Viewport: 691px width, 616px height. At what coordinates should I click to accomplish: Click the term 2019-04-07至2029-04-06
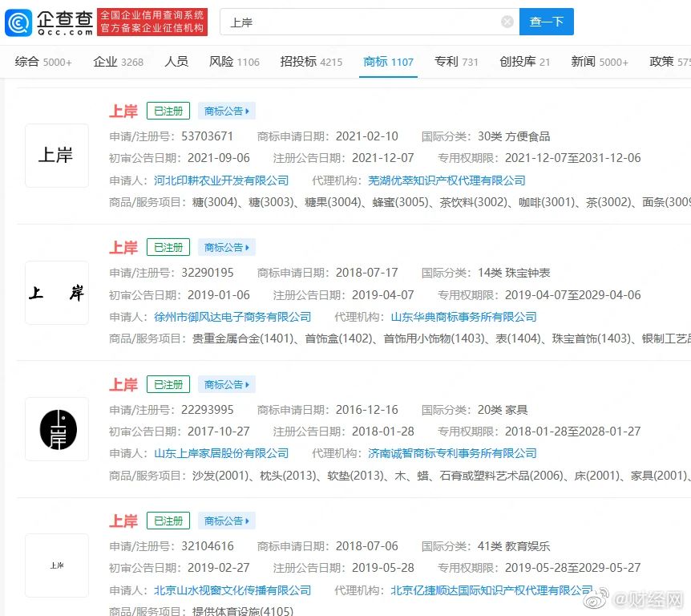573,294
